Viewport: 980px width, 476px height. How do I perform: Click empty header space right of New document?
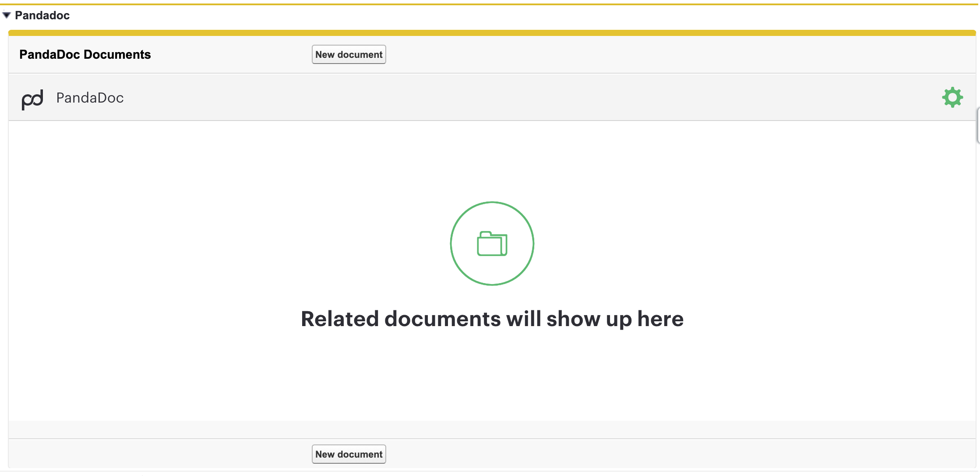pos(657,54)
